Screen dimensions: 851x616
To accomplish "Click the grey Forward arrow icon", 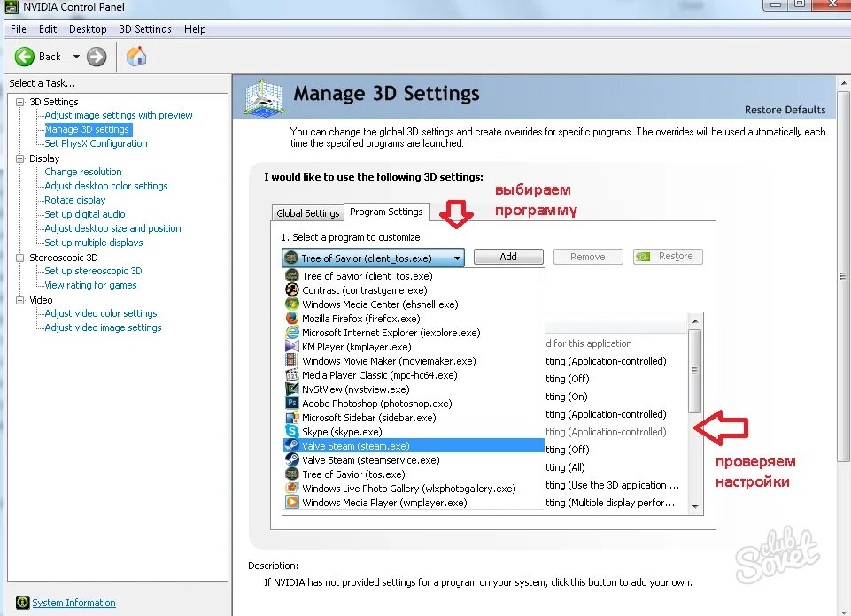I will pos(97,57).
